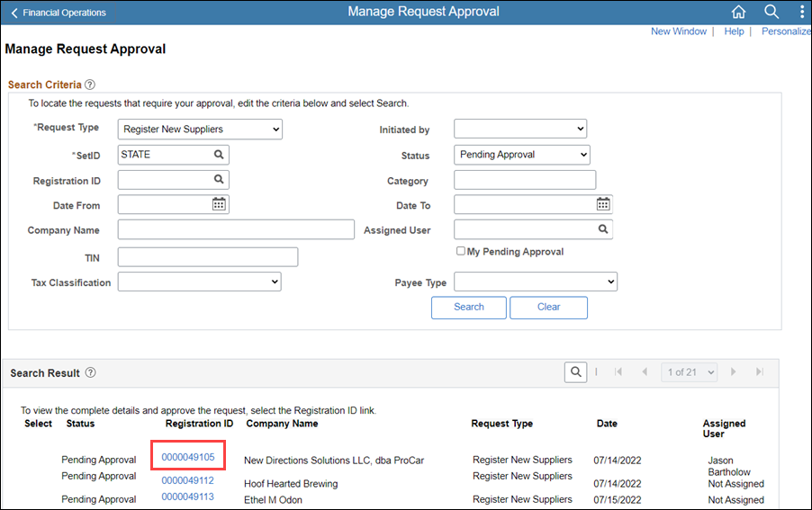812x510 pixels.
Task: Click the Clear button
Action: [548, 308]
